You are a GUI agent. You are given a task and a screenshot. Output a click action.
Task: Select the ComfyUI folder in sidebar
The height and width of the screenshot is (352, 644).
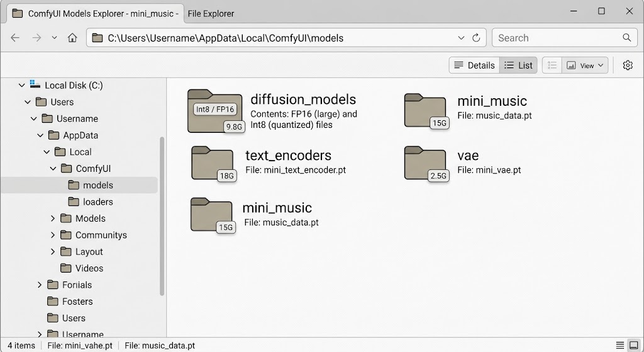coord(93,169)
